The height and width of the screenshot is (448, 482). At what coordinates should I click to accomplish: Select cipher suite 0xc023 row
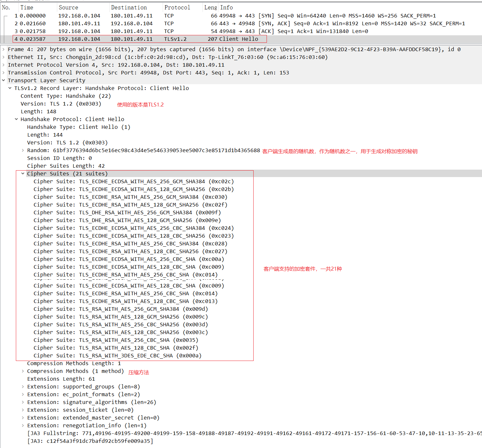pos(134,236)
